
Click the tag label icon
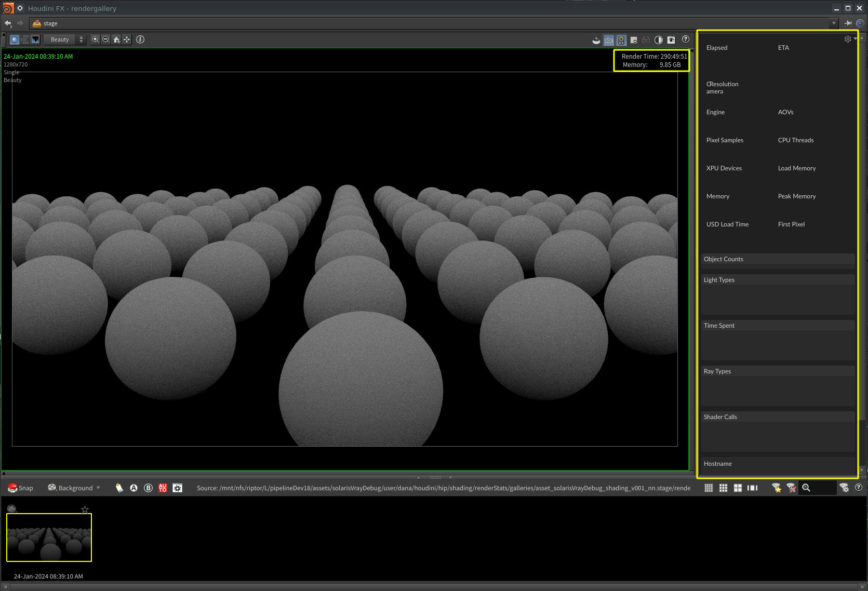coord(119,488)
